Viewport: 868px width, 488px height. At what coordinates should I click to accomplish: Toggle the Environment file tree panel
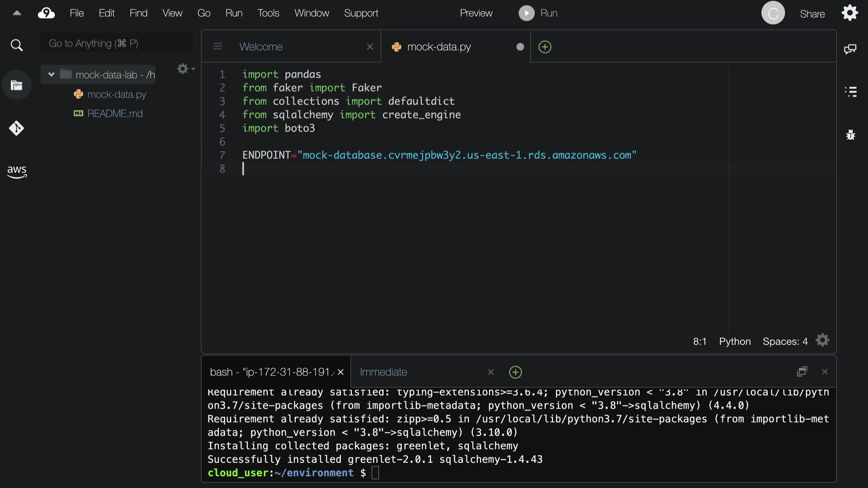click(16, 85)
